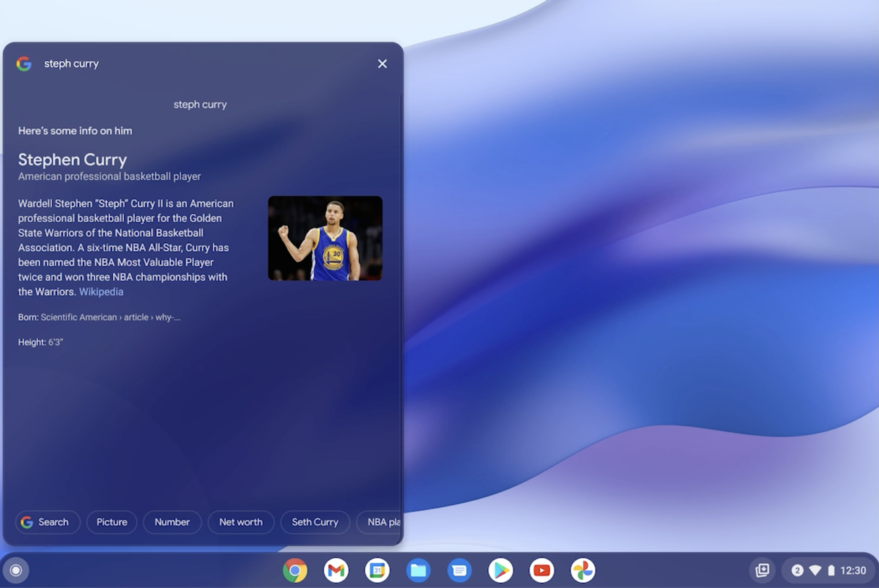The height and width of the screenshot is (588, 879).
Task: Open Gmail from the shelf
Action: (x=336, y=570)
